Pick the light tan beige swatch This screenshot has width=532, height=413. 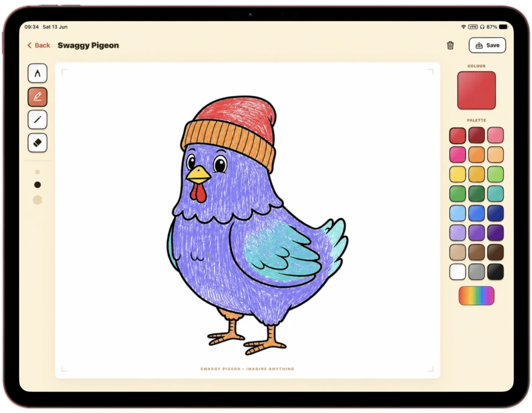click(458, 252)
